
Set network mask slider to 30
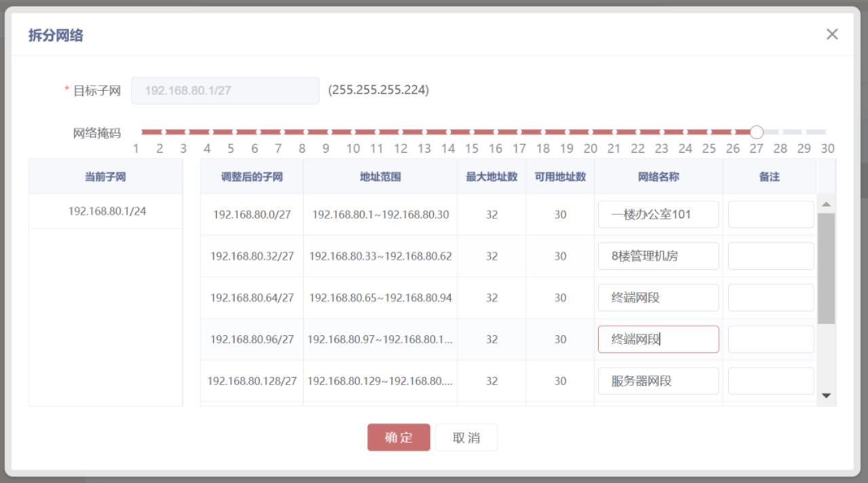pyautogui.click(x=826, y=132)
